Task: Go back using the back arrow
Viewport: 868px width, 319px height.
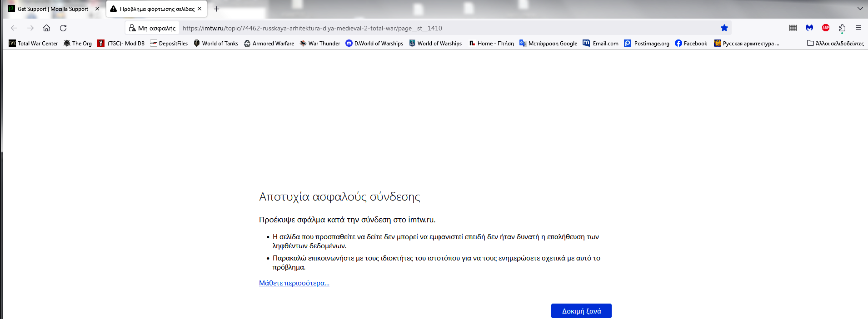Action: tap(14, 28)
